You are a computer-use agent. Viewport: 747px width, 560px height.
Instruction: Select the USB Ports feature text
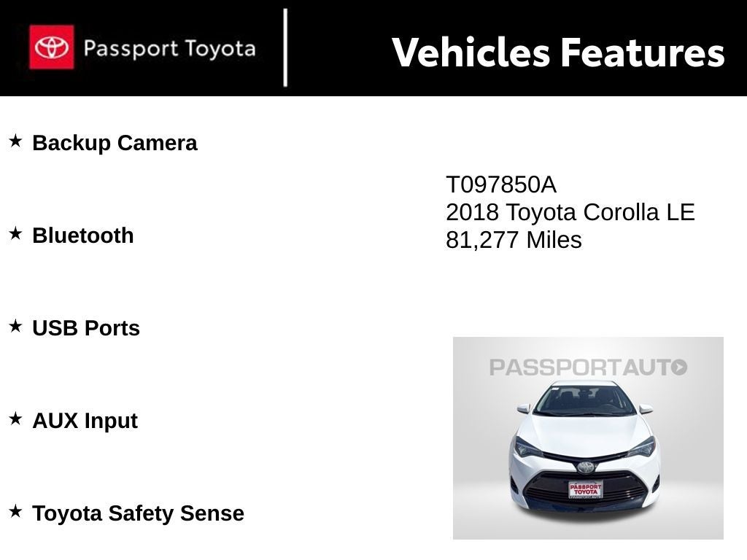tap(86, 328)
